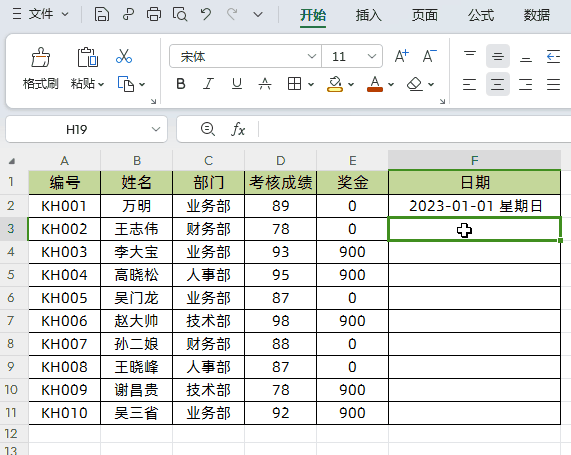Select cell containing 李大宝
The height and width of the screenshot is (455, 571).
coord(136,252)
